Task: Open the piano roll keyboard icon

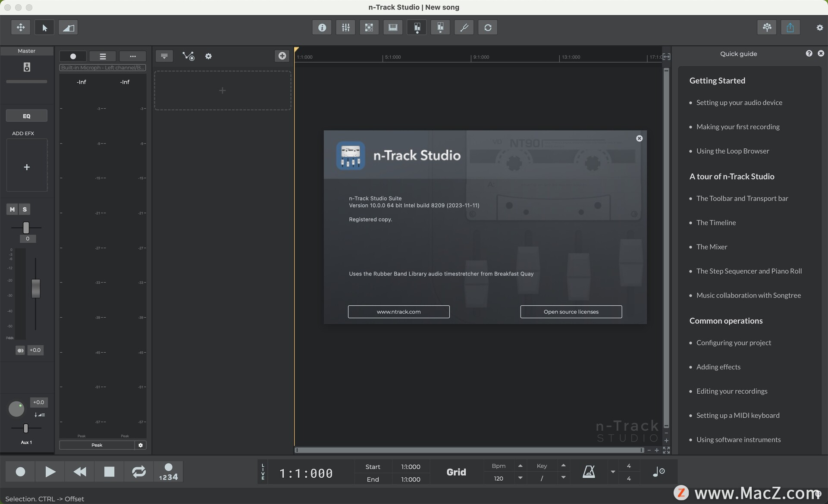Action: pyautogui.click(x=393, y=28)
